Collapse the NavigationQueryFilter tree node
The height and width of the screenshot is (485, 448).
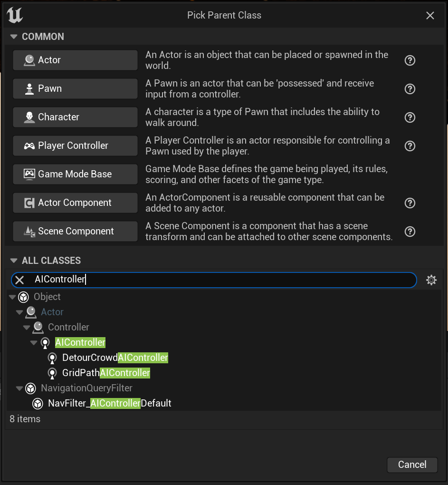click(19, 388)
